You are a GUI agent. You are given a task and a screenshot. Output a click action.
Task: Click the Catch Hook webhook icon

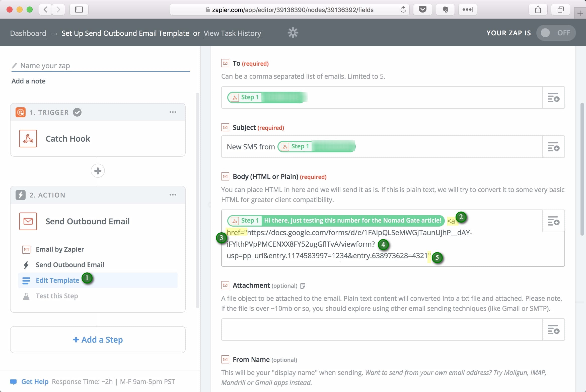[28, 139]
